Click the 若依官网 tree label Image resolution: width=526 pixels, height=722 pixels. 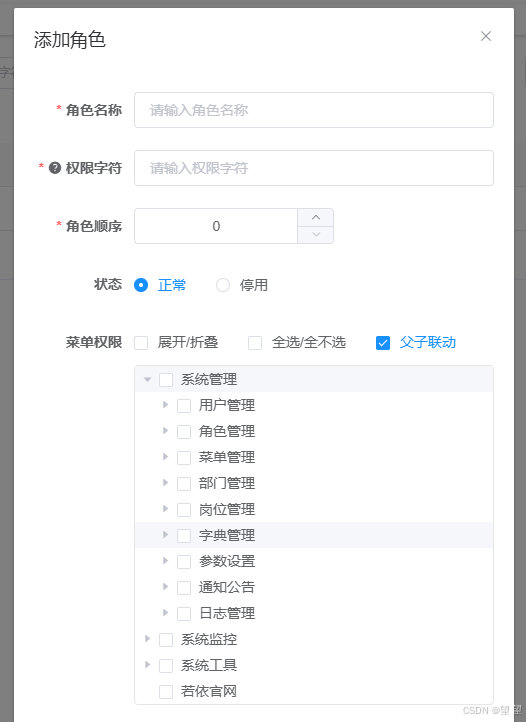click(x=209, y=691)
